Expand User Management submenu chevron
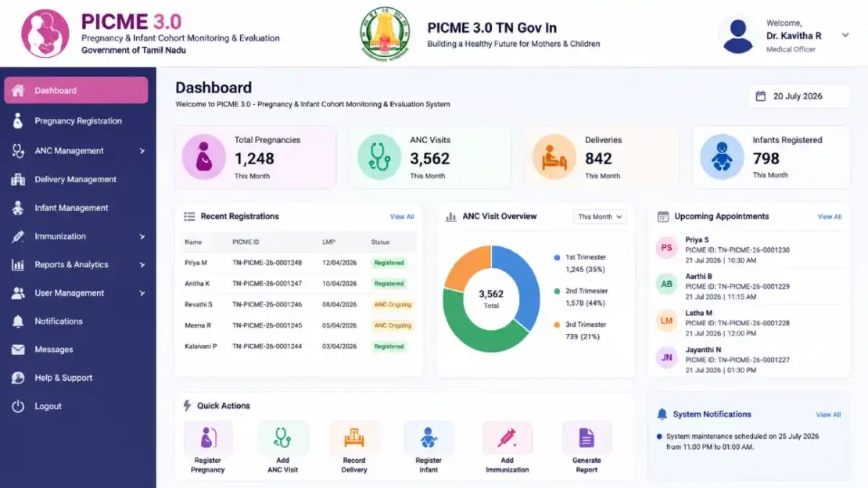This screenshot has width=868, height=488. click(x=142, y=293)
